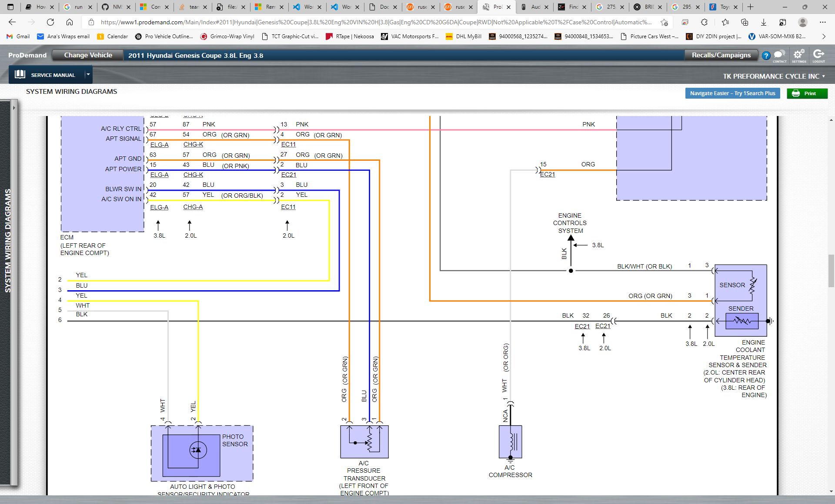The width and height of the screenshot is (835, 504).
Task: Open TK Preformance Cycle Inc account dropdown
Action: pos(774,76)
